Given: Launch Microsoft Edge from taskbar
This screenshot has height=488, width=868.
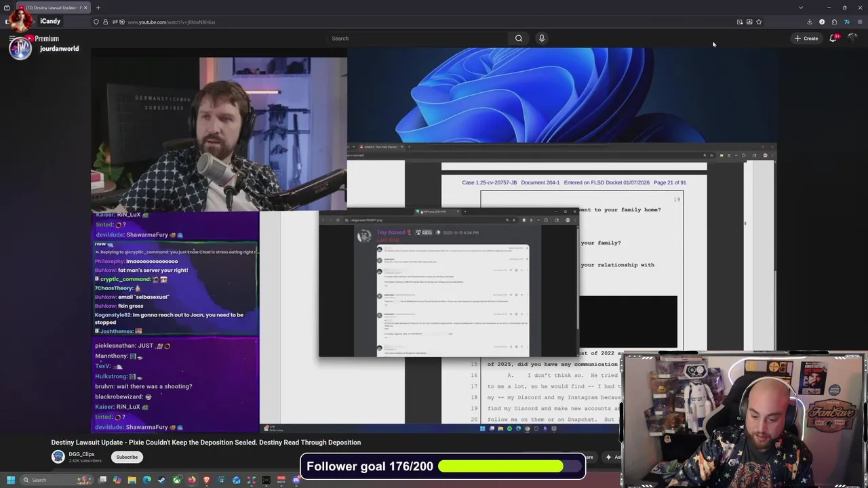Looking at the screenshot, I should [147, 480].
